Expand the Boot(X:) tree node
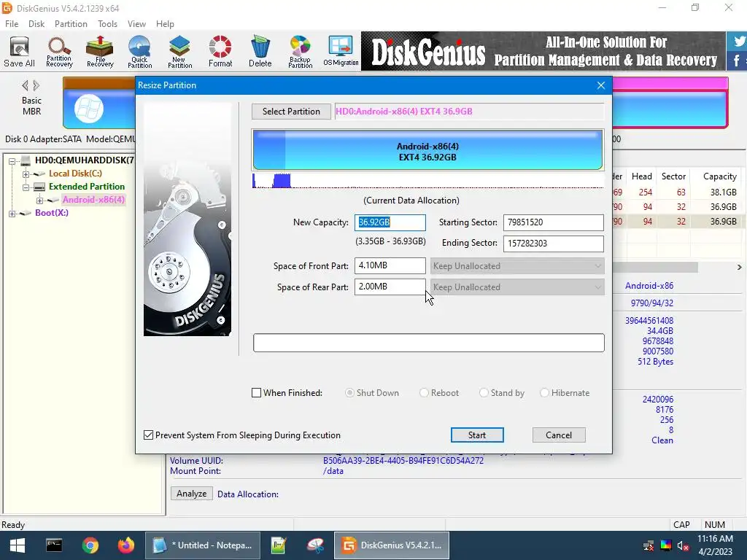The image size is (747, 560). click(12, 214)
